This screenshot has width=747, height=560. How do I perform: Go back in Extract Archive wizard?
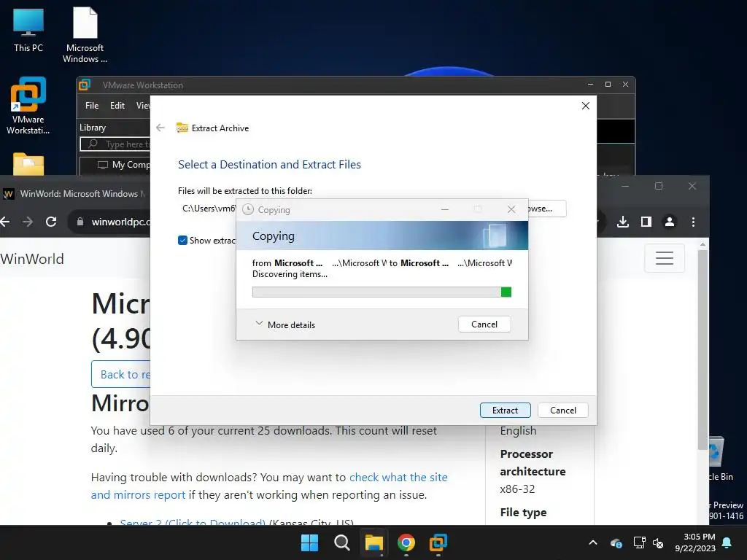(x=160, y=128)
